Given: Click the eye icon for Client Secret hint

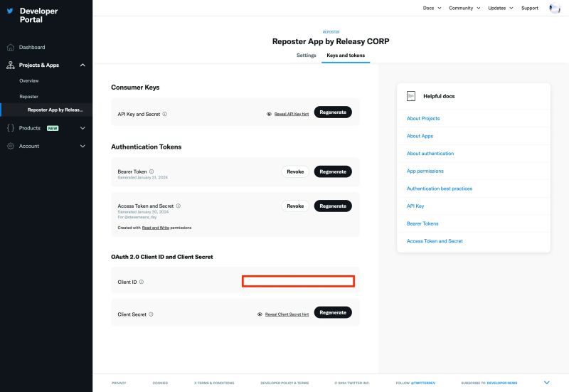Looking at the screenshot, I should (260, 314).
